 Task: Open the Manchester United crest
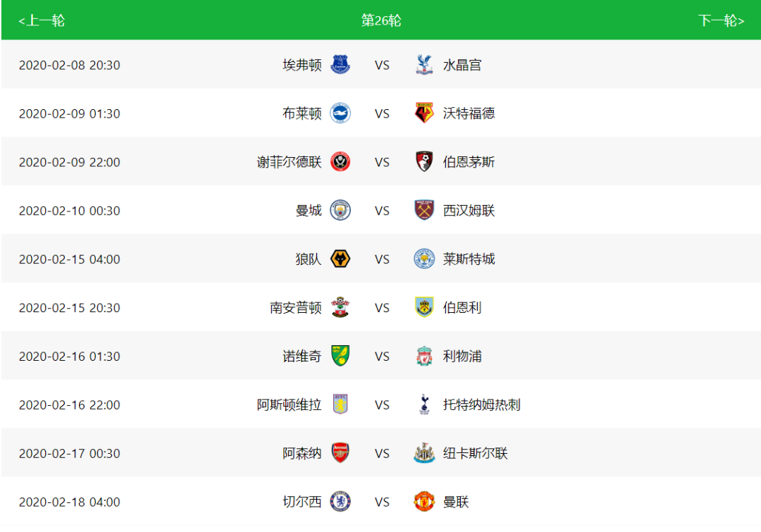(424, 502)
